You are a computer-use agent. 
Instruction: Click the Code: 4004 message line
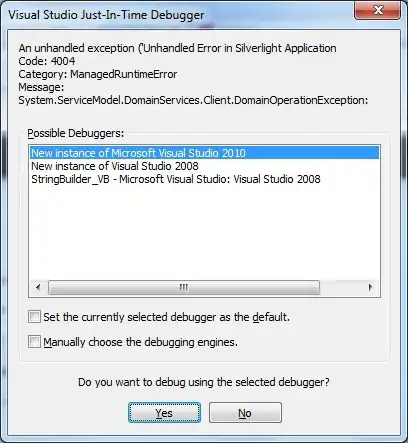47,61
